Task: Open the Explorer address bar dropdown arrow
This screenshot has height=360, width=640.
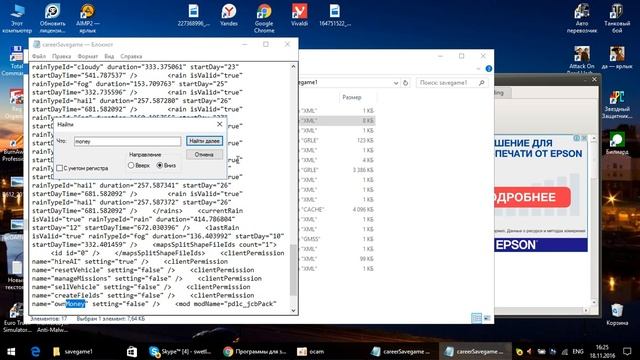Action: coord(396,83)
